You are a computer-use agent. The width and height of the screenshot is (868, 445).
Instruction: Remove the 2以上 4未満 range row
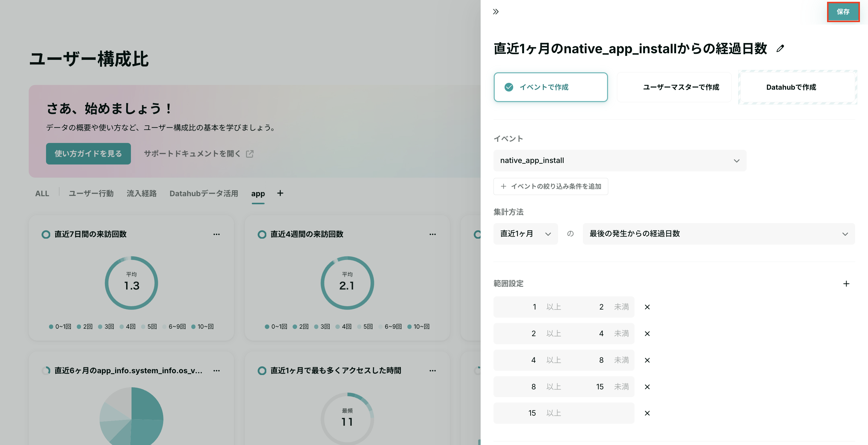click(x=647, y=334)
